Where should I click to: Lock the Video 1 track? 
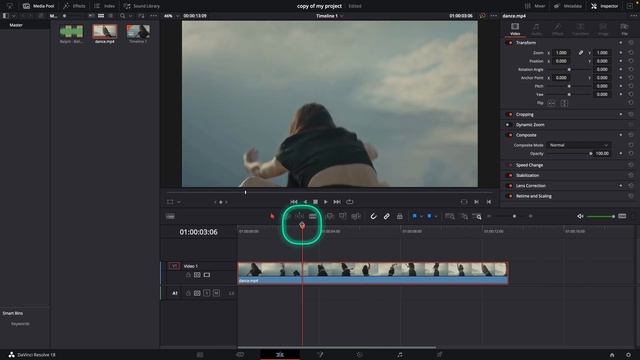188,275
